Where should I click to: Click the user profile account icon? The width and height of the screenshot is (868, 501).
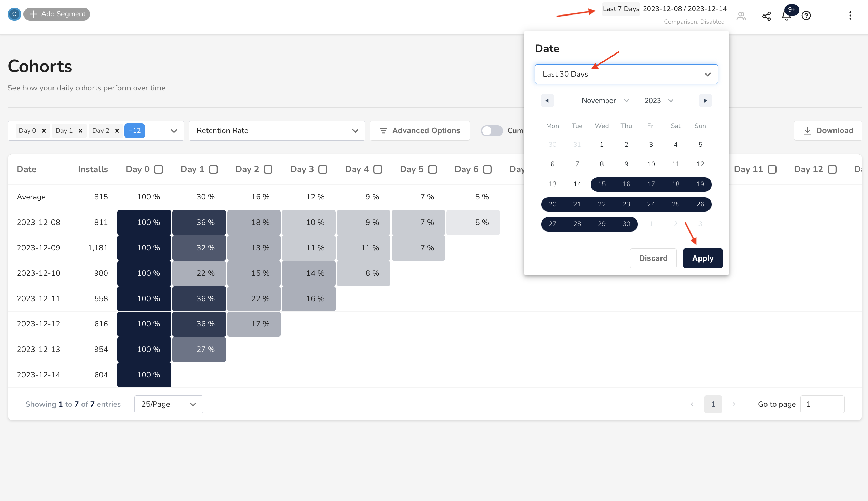[742, 16]
